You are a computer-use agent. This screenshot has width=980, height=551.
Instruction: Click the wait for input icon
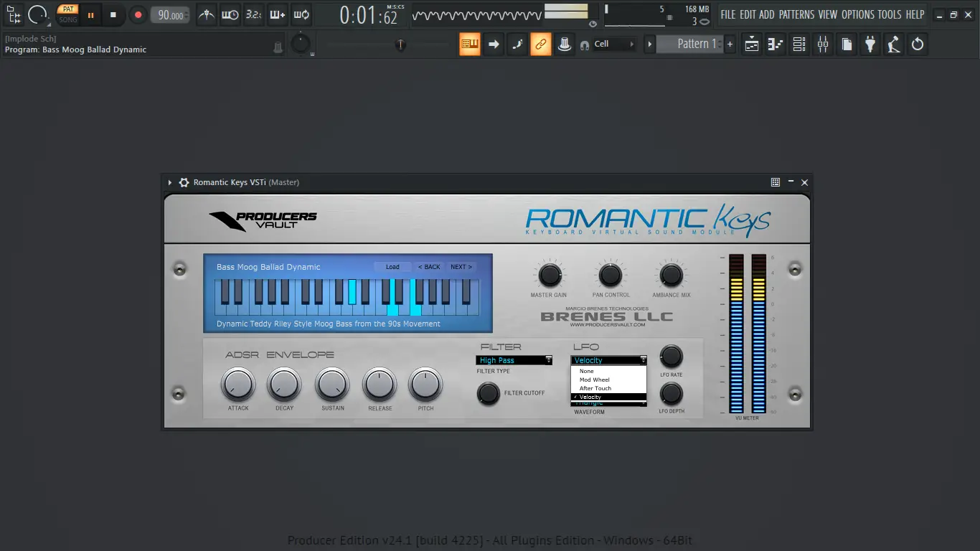[230, 14]
